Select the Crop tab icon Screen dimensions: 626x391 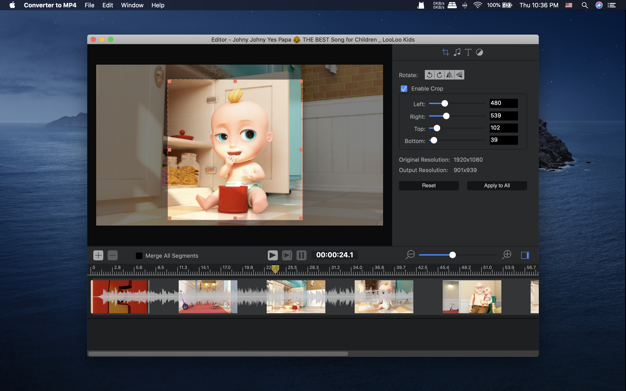pyautogui.click(x=446, y=52)
